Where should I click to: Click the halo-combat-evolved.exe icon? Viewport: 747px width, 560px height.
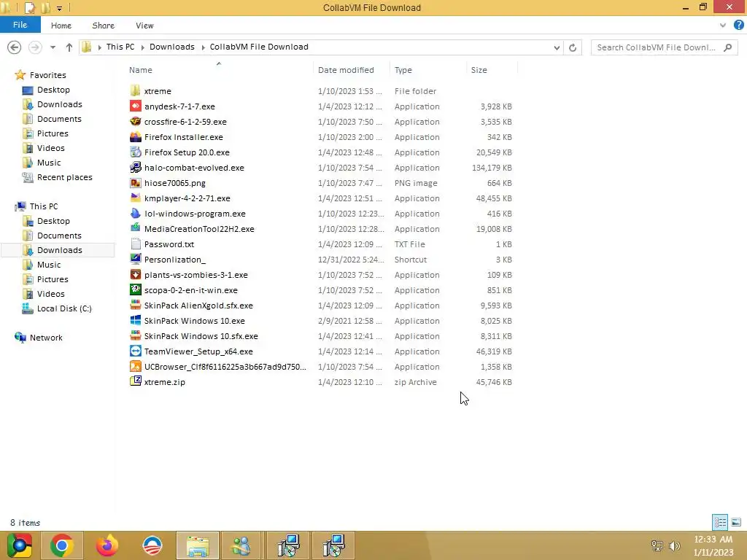click(x=135, y=167)
